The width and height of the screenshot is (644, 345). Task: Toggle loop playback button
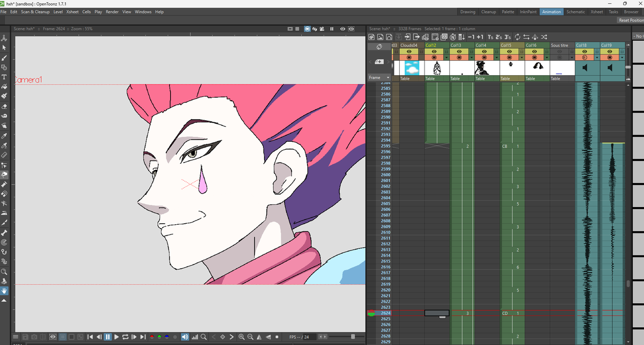coord(125,337)
